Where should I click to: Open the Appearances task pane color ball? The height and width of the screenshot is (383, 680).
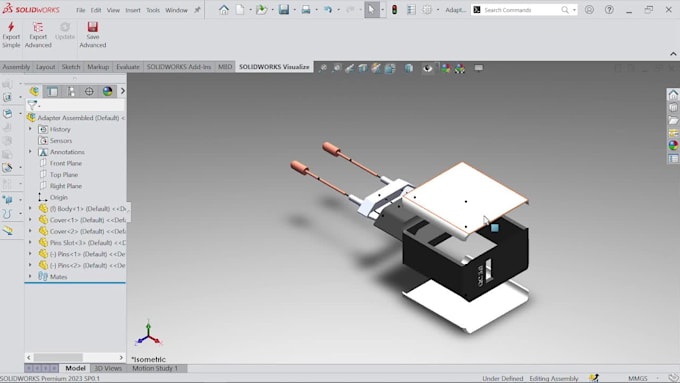[x=673, y=145]
